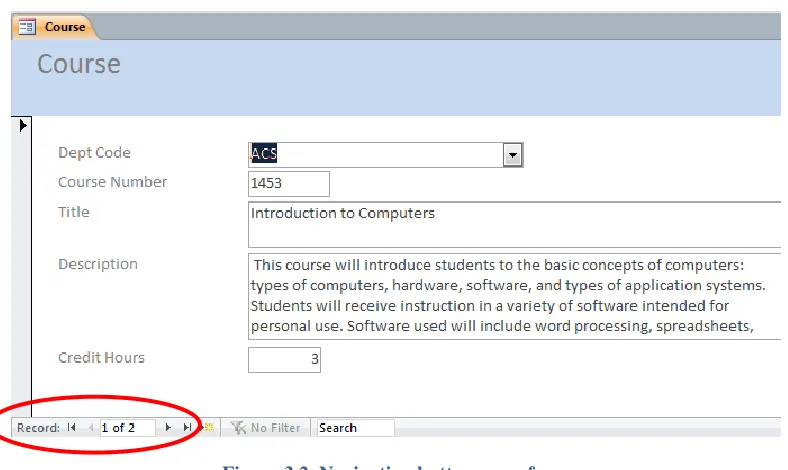This screenshot has height=470, width=788.
Task: Click the Dept Code label
Action: [x=94, y=153]
